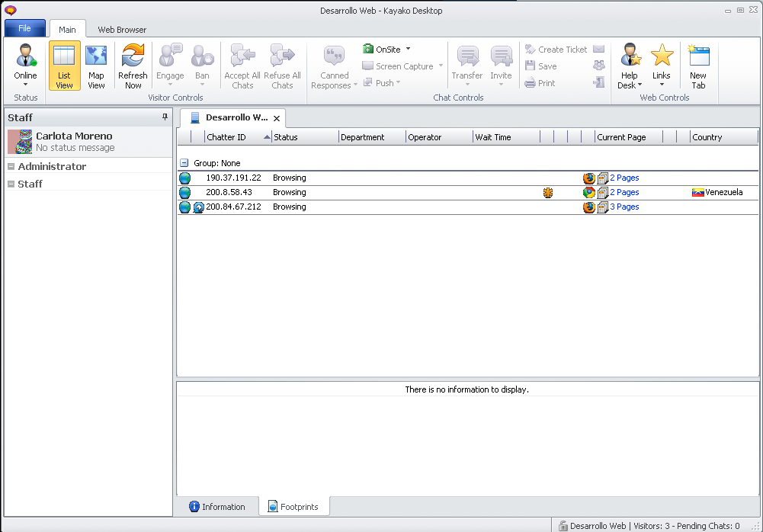Viewport: 763px width, 532px height.
Task: Click the Kayako application logo icon
Action: pos(11,11)
